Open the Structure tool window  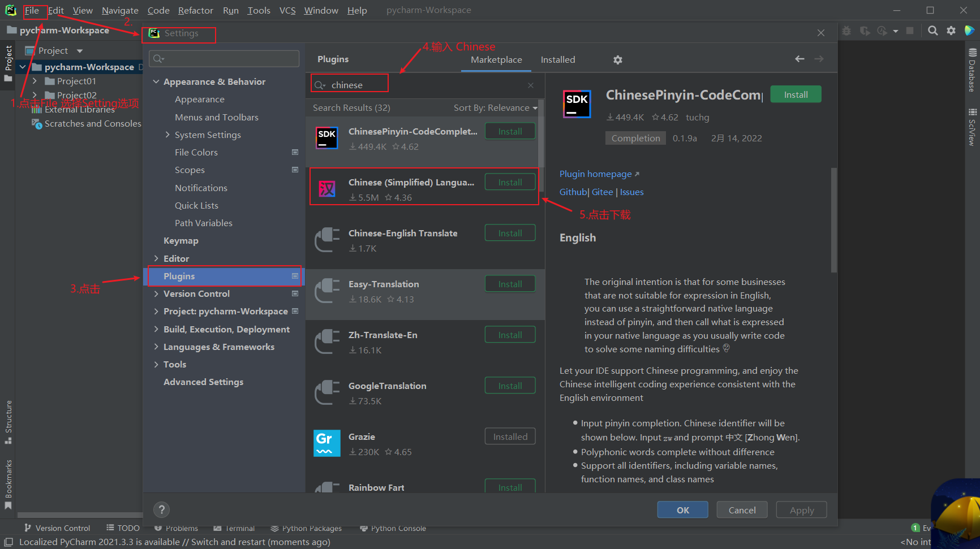(x=8, y=422)
